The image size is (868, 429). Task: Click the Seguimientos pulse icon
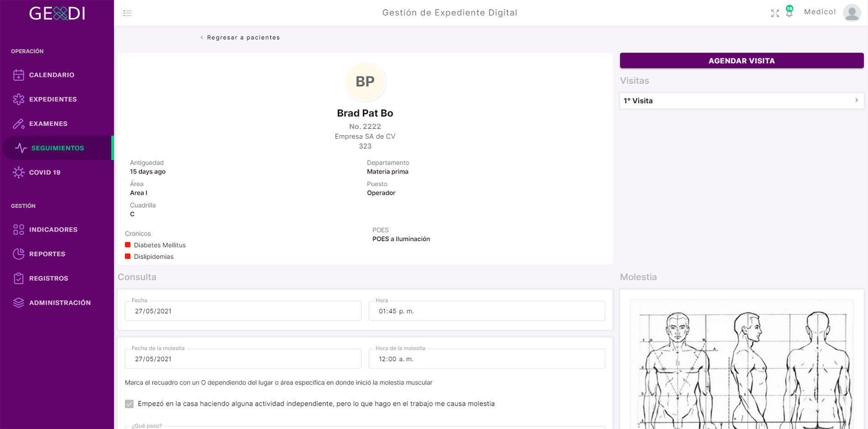point(21,148)
